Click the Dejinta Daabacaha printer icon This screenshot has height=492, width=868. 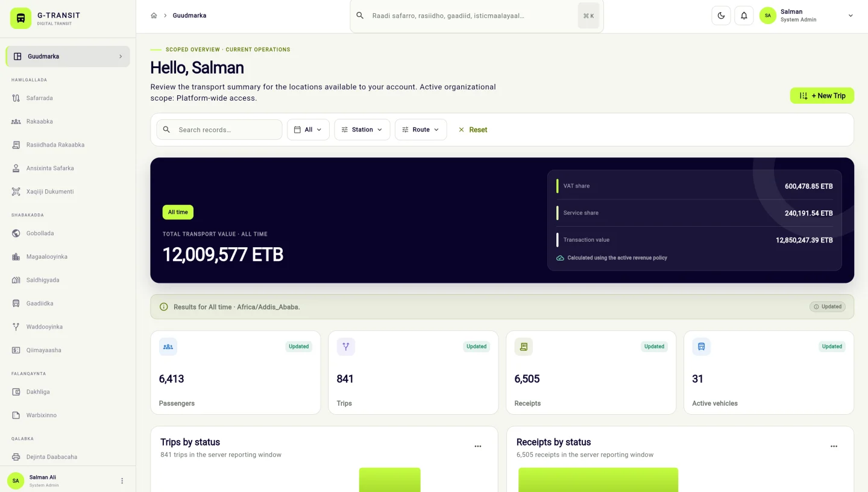click(16, 457)
